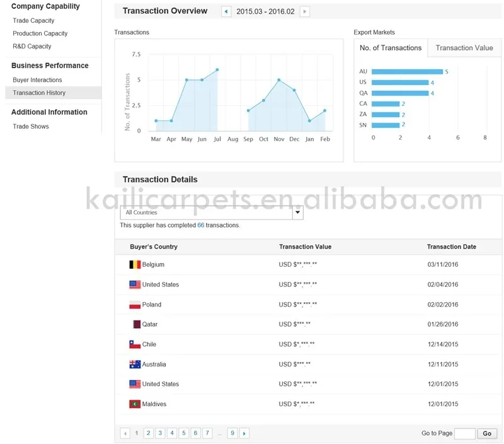Screen dimensions: 504x444
Task: Open Buyer Interactions in sidebar
Action: 37,80
